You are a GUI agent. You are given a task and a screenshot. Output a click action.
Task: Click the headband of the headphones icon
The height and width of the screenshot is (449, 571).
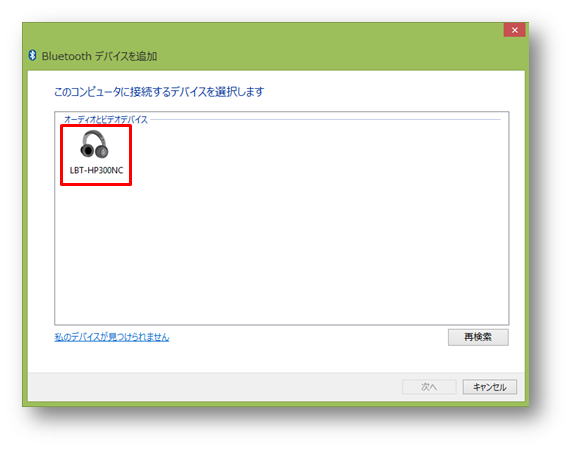94,135
